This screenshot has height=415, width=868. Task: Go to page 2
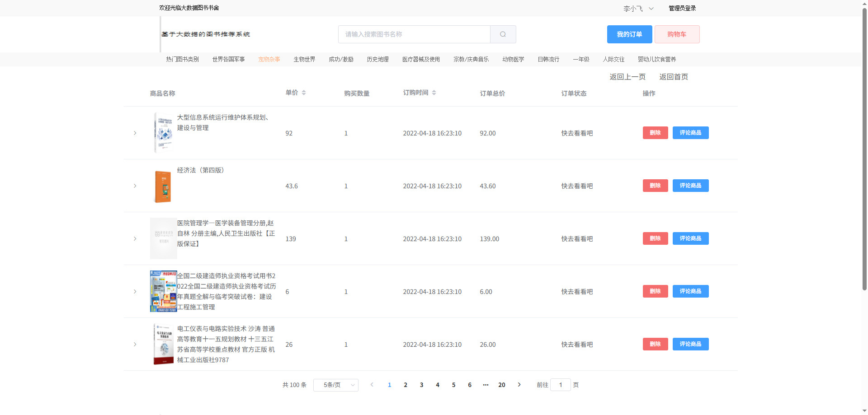tap(406, 385)
